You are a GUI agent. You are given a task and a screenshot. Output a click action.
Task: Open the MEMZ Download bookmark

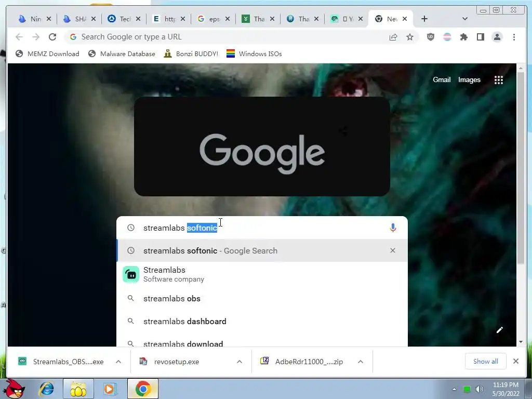(47, 54)
